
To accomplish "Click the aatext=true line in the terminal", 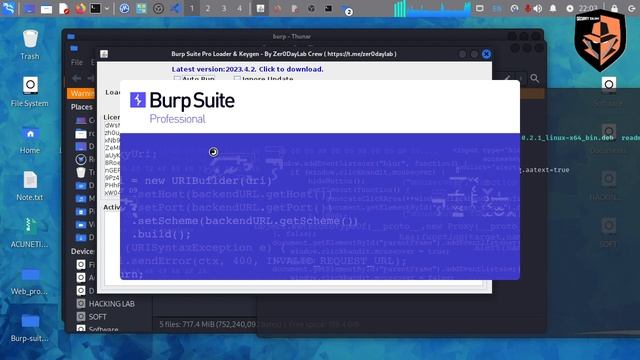I will pos(544,170).
